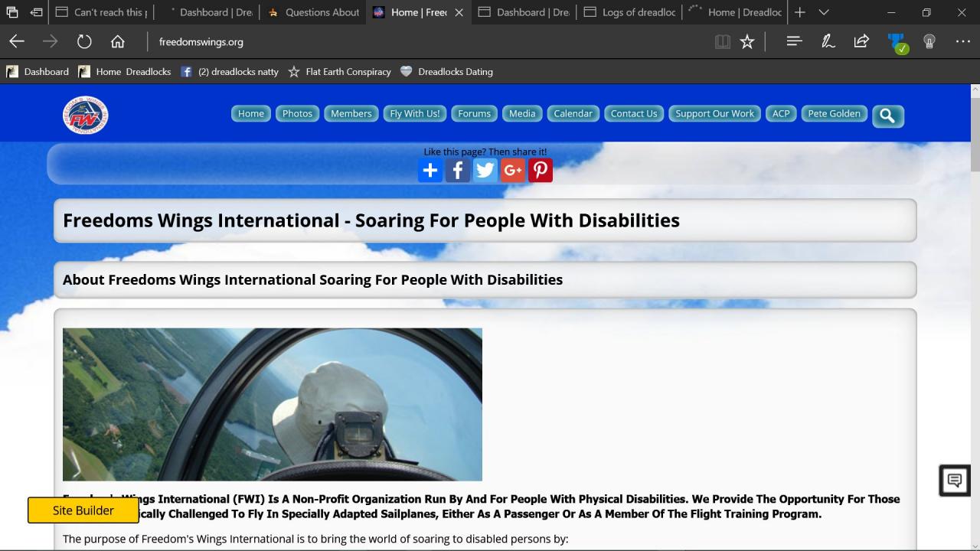Click the cockpit glider photo
This screenshot has width=980, height=551.
(x=272, y=404)
